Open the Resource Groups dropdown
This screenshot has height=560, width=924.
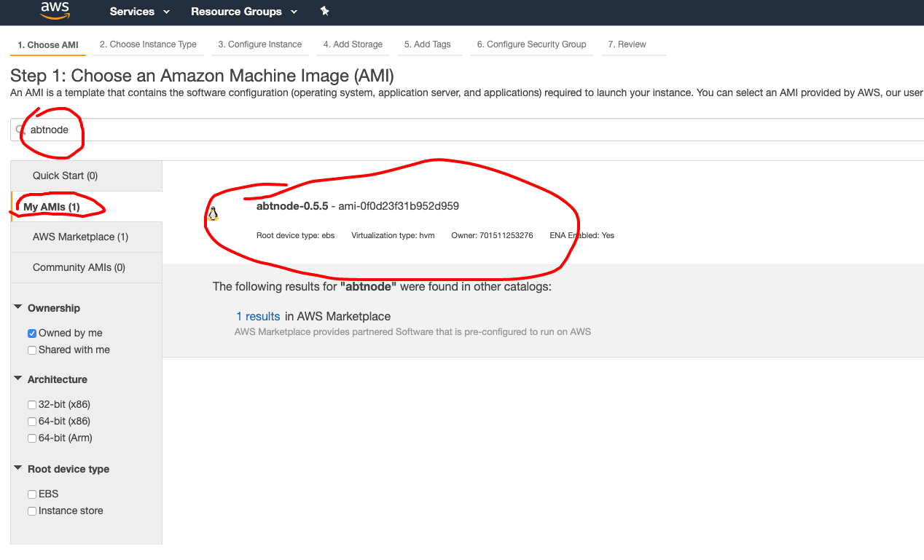(244, 12)
